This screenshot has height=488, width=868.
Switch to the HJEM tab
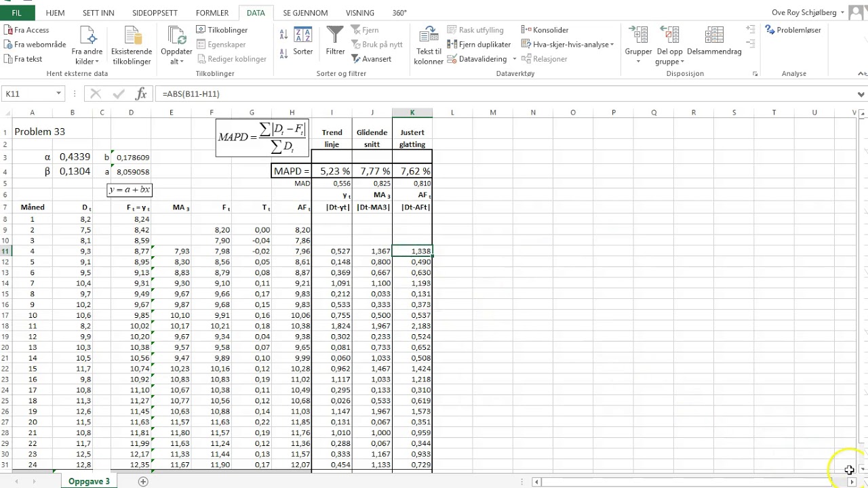coord(56,13)
